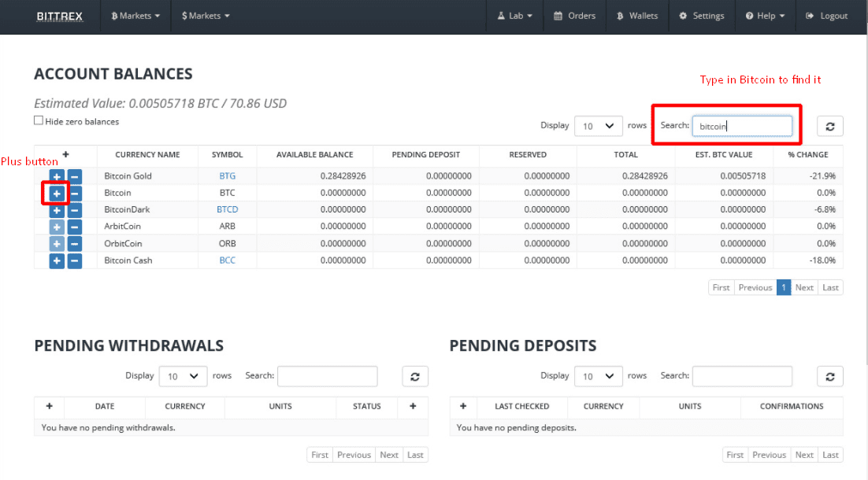Open the Lab dropdown menu

[x=515, y=16]
